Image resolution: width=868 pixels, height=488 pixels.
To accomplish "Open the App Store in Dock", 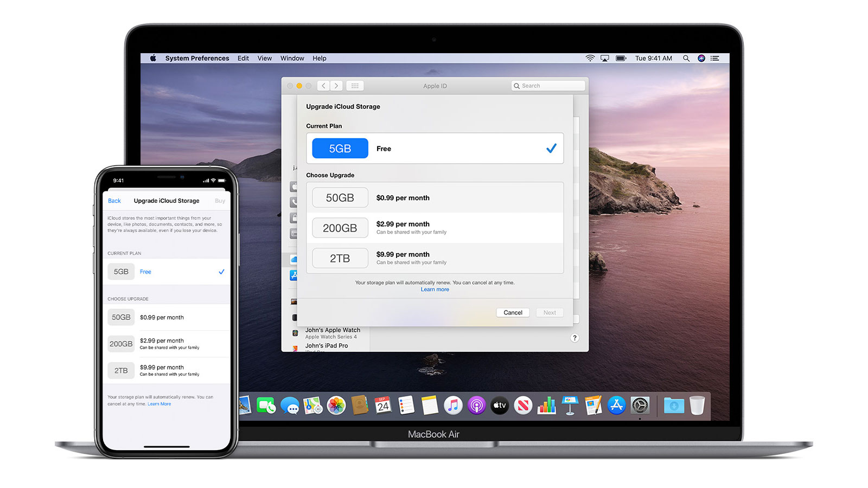I will pos(616,405).
